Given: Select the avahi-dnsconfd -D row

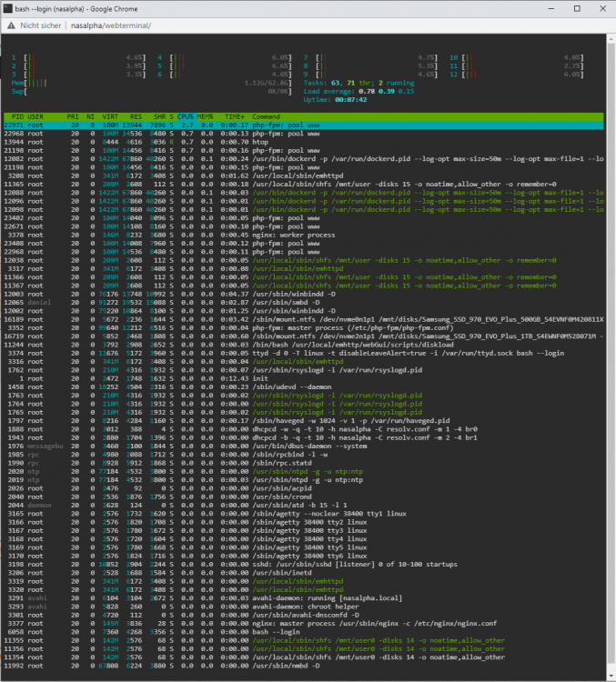Looking at the screenshot, I should click(303, 615).
